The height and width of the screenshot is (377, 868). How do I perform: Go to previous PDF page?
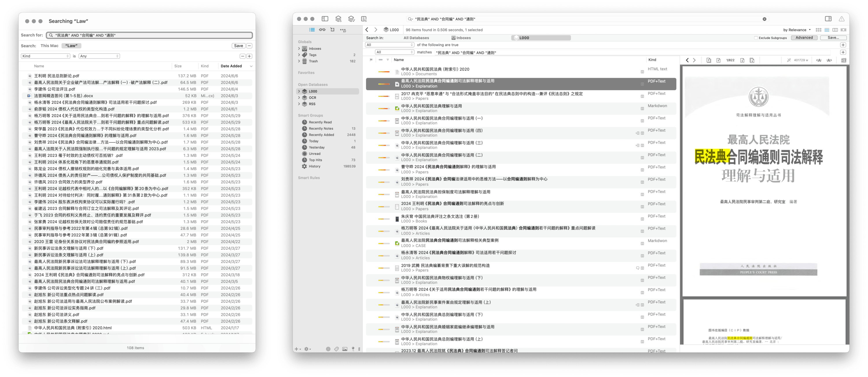point(718,60)
